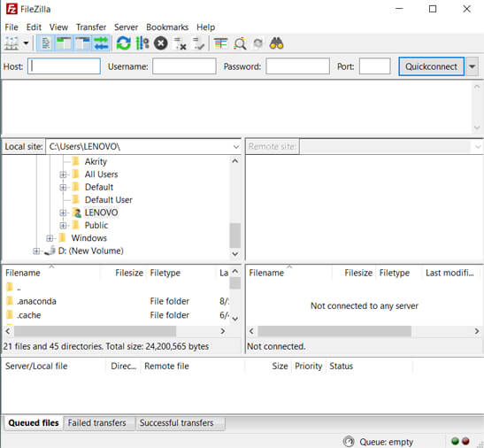This screenshot has width=484, height=448.
Task: Toggle local directory tree display
Action: (64, 43)
